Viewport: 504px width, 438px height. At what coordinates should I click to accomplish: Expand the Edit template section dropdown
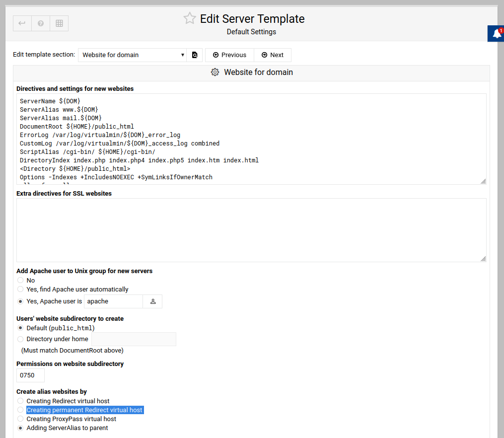point(132,55)
